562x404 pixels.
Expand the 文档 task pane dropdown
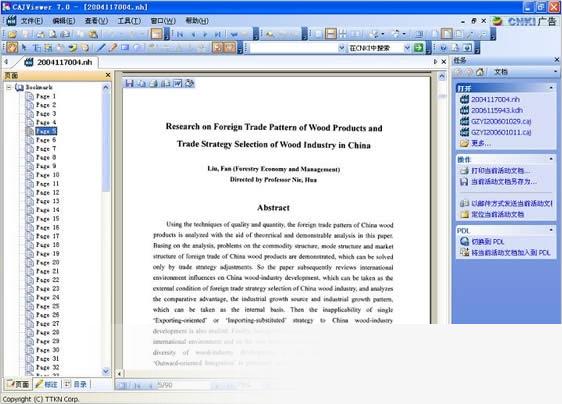555,72
